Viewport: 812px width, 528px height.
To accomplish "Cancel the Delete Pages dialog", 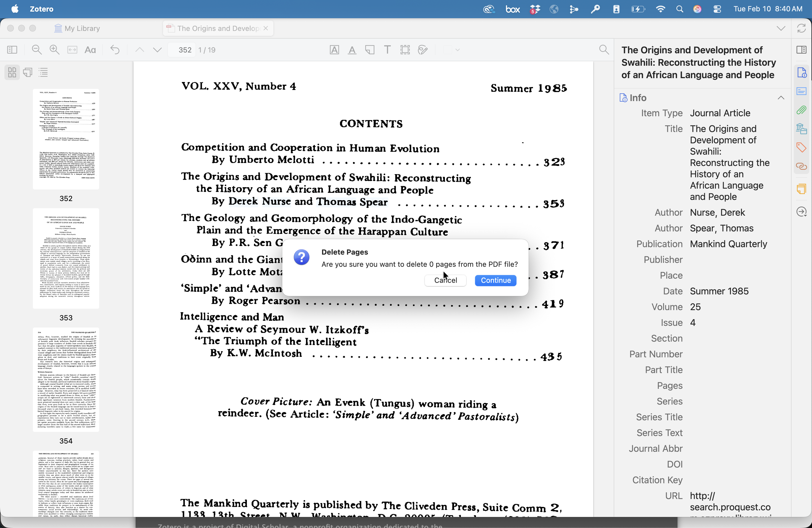I will pos(445,280).
